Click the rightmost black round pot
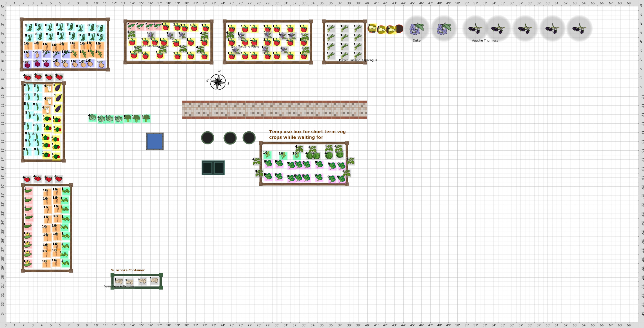644x328 pixels. point(249,138)
